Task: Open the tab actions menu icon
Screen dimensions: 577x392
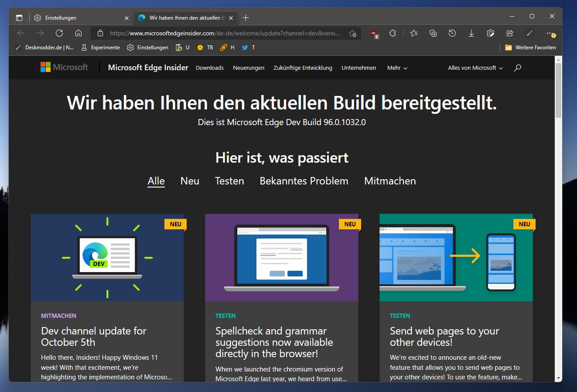Action: [x=19, y=18]
